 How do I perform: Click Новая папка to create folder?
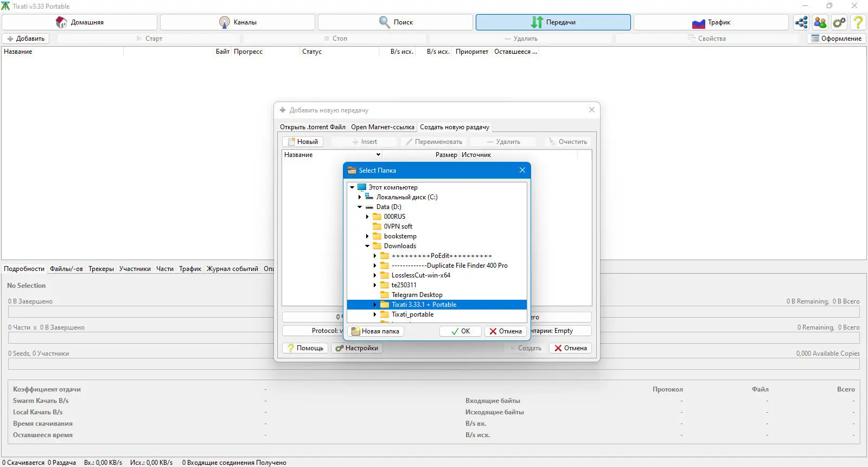tap(375, 331)
